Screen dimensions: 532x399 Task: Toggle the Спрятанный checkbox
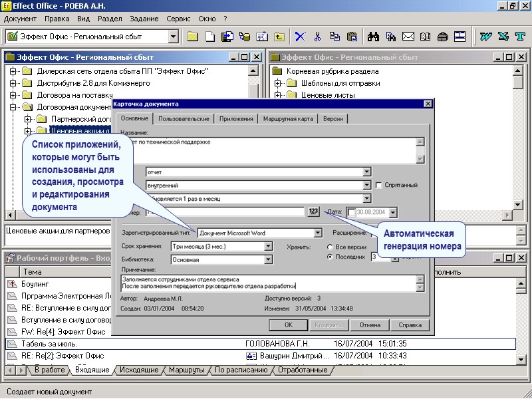coord(378,186)
